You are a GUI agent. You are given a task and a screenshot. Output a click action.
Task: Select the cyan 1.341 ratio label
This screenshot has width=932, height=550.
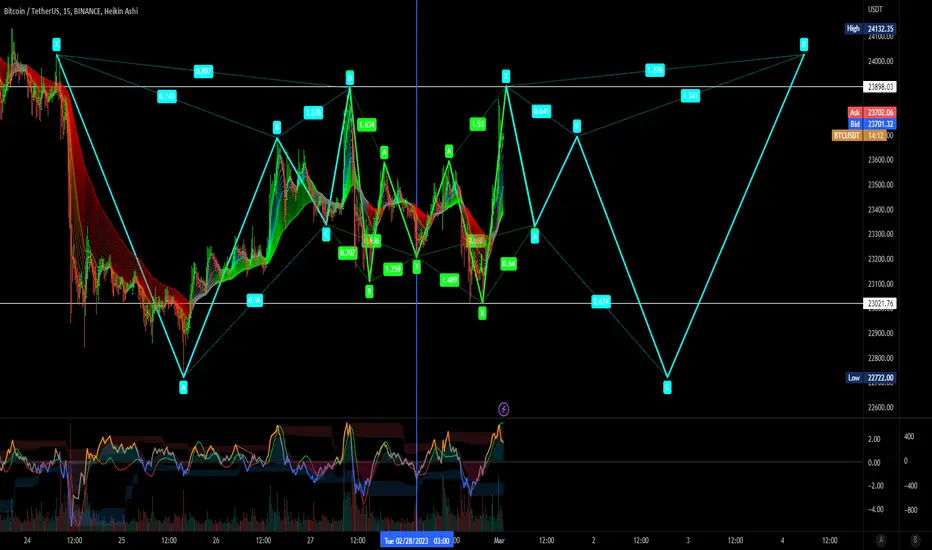pos(690,96)
